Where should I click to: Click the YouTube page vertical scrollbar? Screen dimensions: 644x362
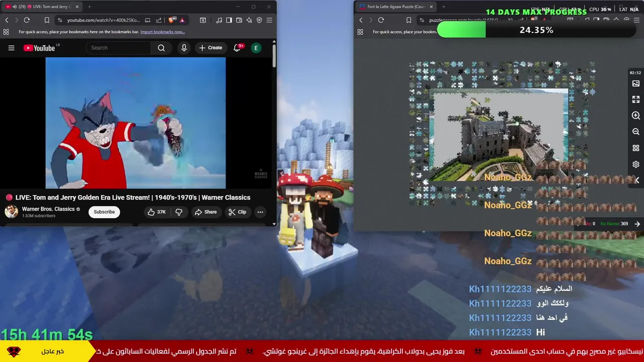274,55
